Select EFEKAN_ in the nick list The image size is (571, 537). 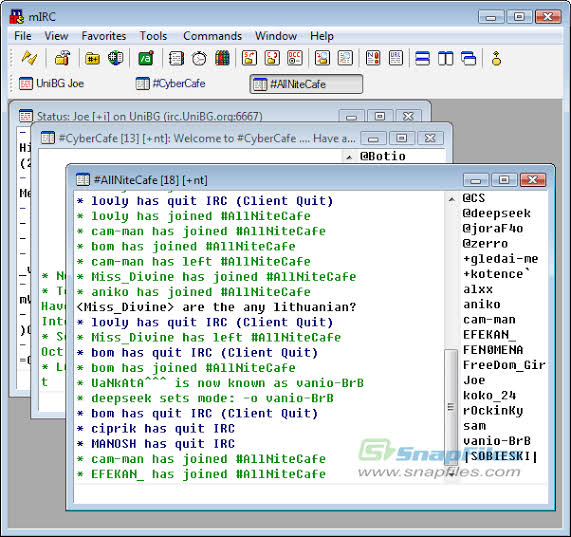point(489,335)
